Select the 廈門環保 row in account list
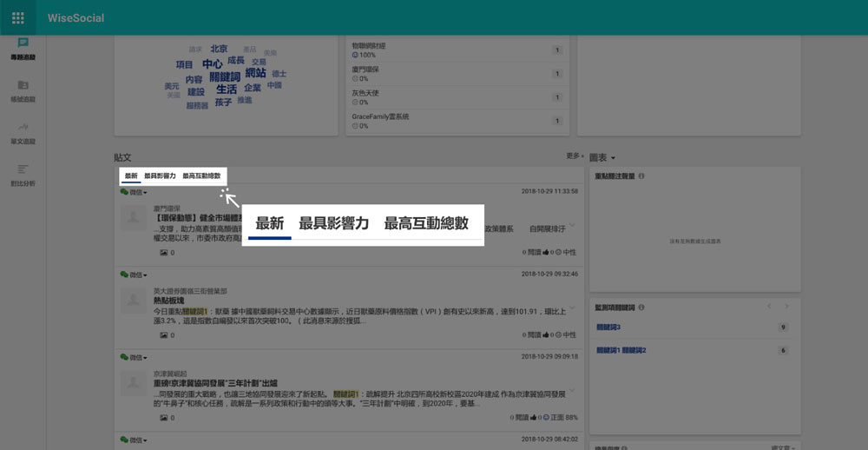 457,74
